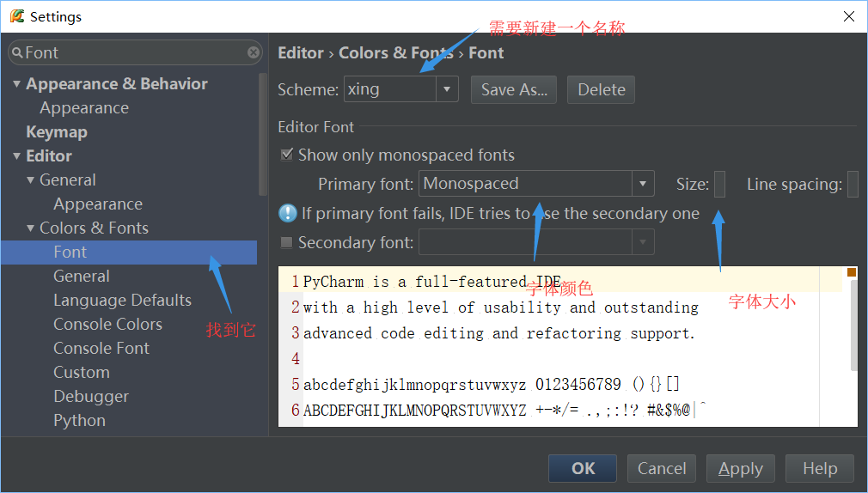Image resolution: width=868 pixels, height=493 pixels.
Task: Open Language Defaults settings
Action: (x=122, y=301)
